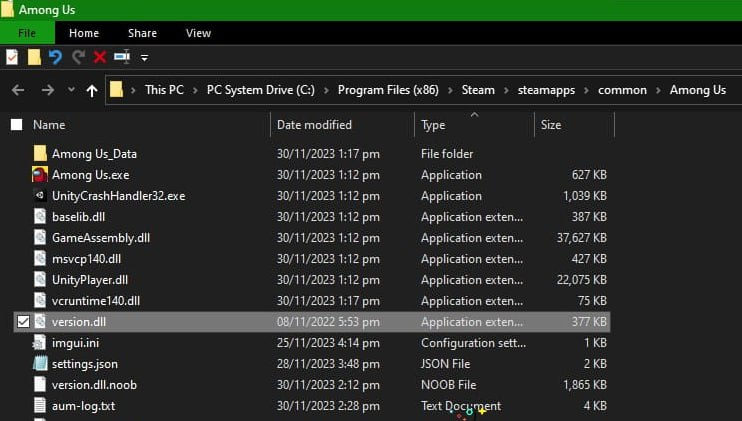Uncheck the version.dll row checkbox
742x421 pixels.
(23, 322)
